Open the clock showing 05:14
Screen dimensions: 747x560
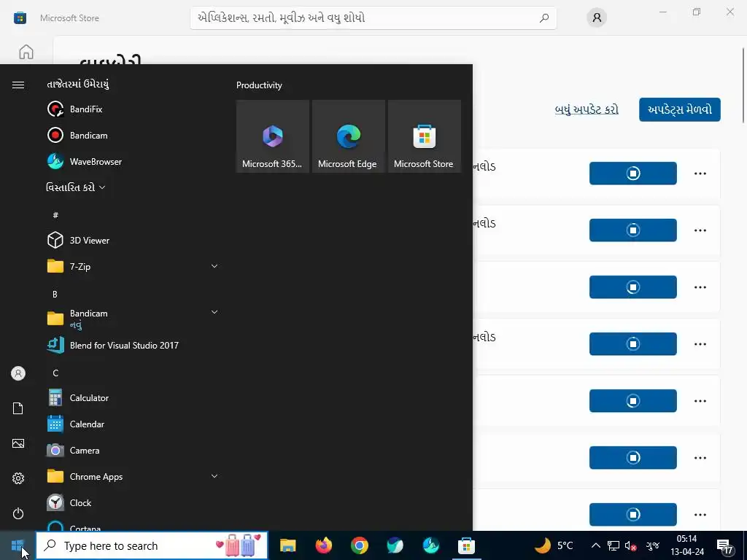tap(686, 545)
